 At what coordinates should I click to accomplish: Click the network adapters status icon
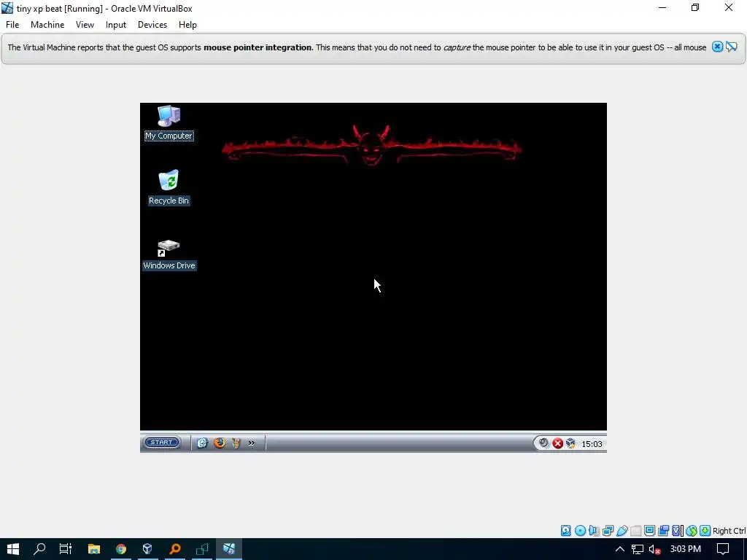pos(608,531)
